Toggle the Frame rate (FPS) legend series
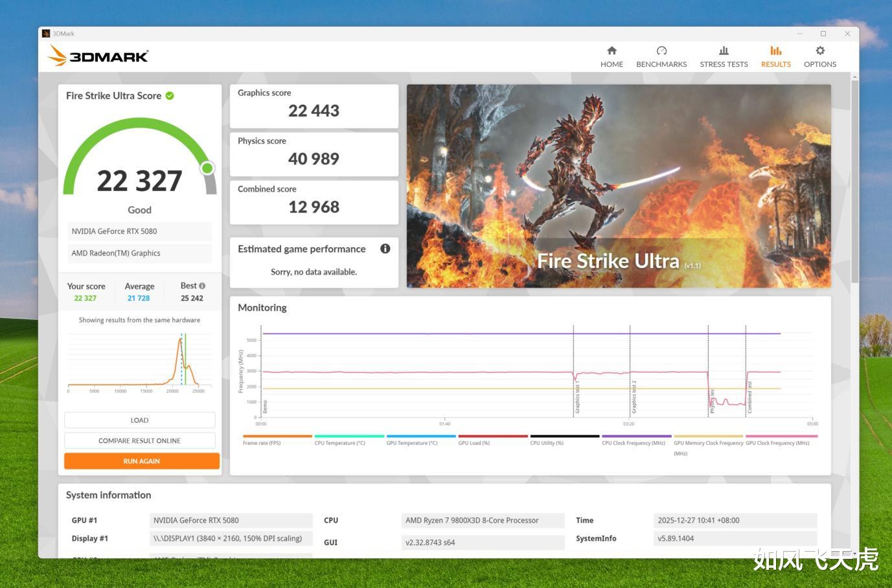892x588 pixels. pyautogui.click(x=277, y=440)
